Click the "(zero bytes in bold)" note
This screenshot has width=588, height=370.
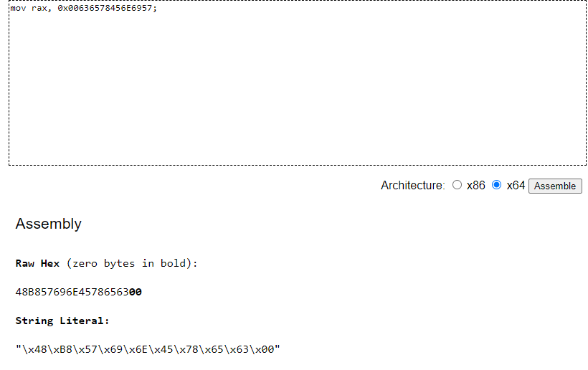coord(132,264)
